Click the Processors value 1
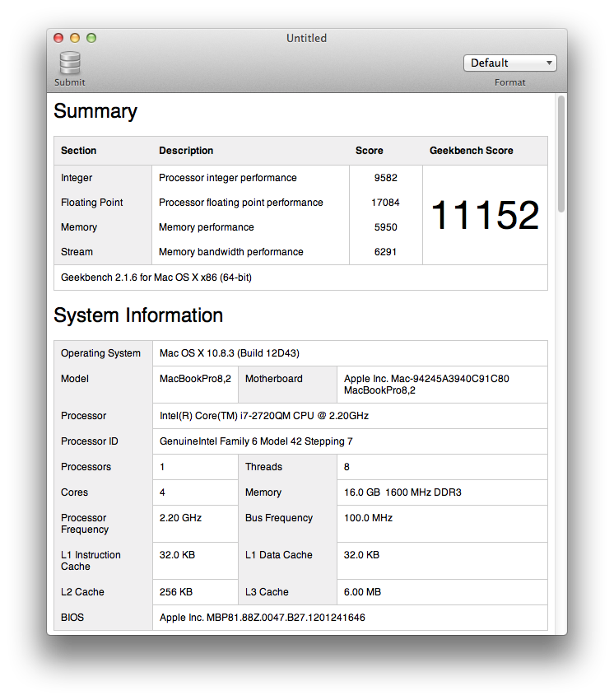The width and height of the screenshot is (614, 700). click(162, 467)
